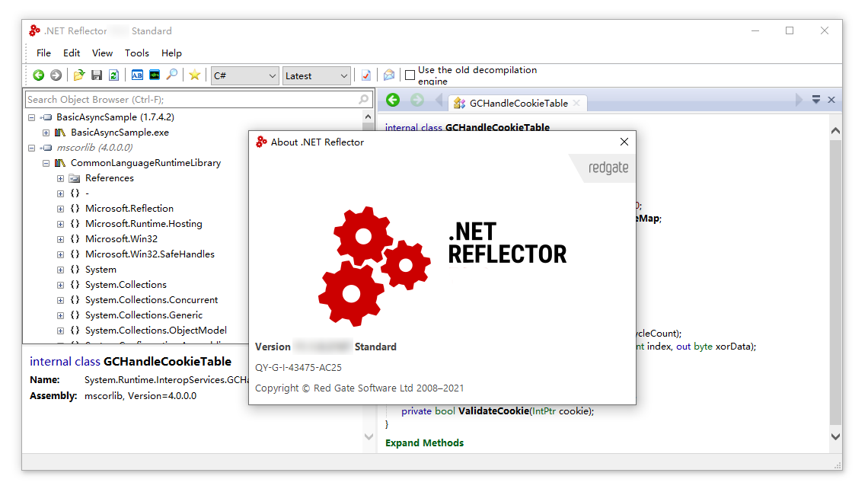Open the Latest framework version dropdown
The image size is (868, 492).
(317, 76)
